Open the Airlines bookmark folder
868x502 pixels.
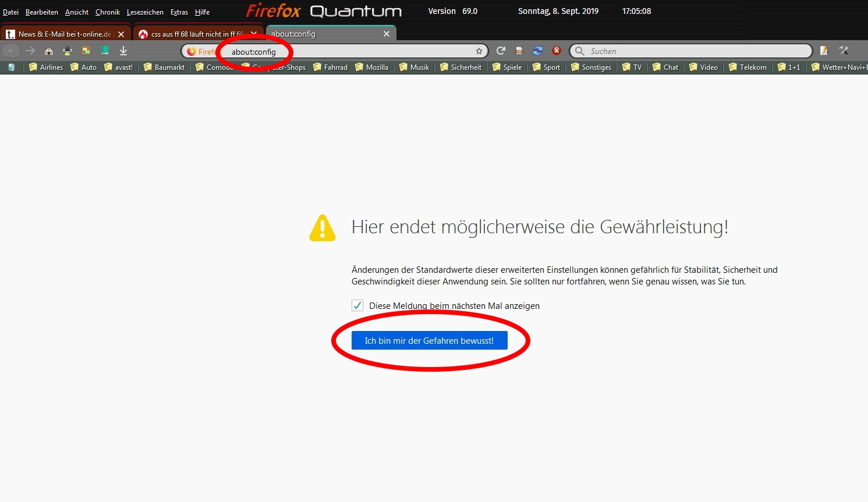click(46, 67)
